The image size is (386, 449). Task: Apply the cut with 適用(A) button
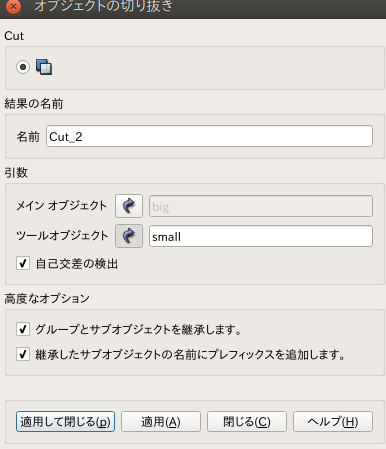click(161, 422)
